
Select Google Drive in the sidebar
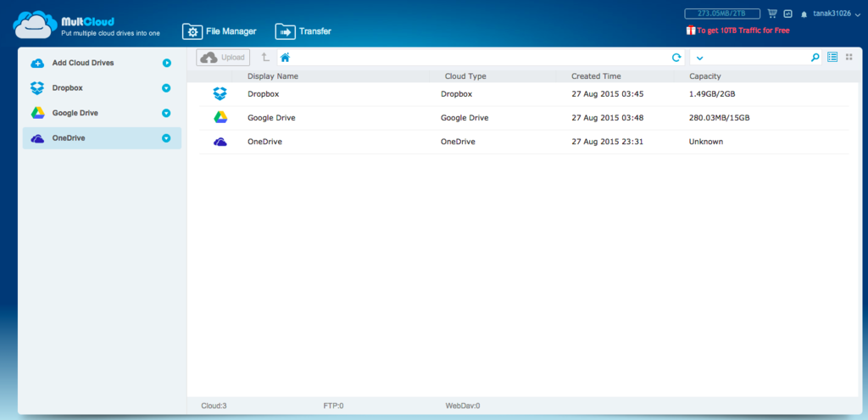pyautogui.click(x=102, y=113)
